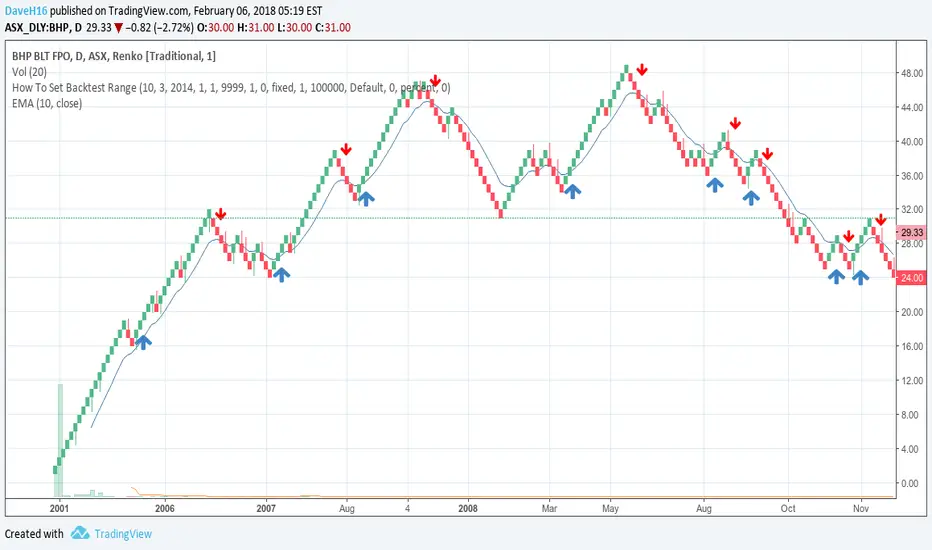Click the 12.00 price axis label
Image resolution: width=932 pixels, height=550 pixels.
point(912,381)
